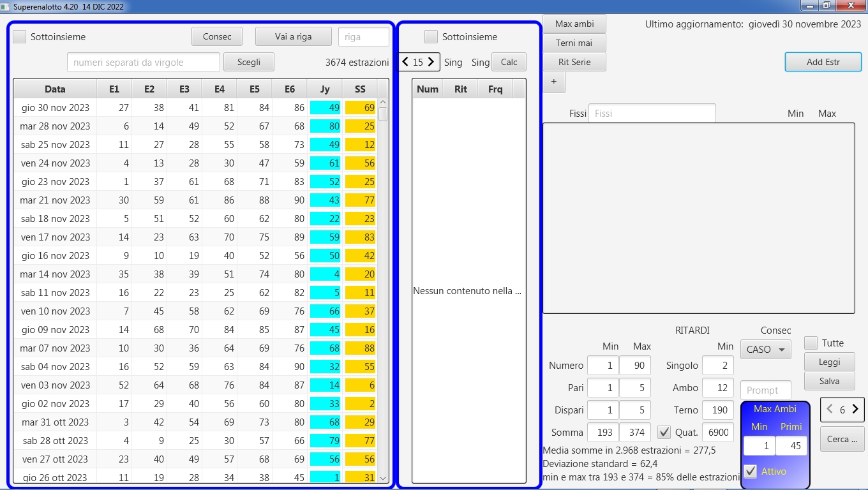Screen dimensions: 868x490
Task: Click the Cerca ... button
Action: (x=842, y=439)
